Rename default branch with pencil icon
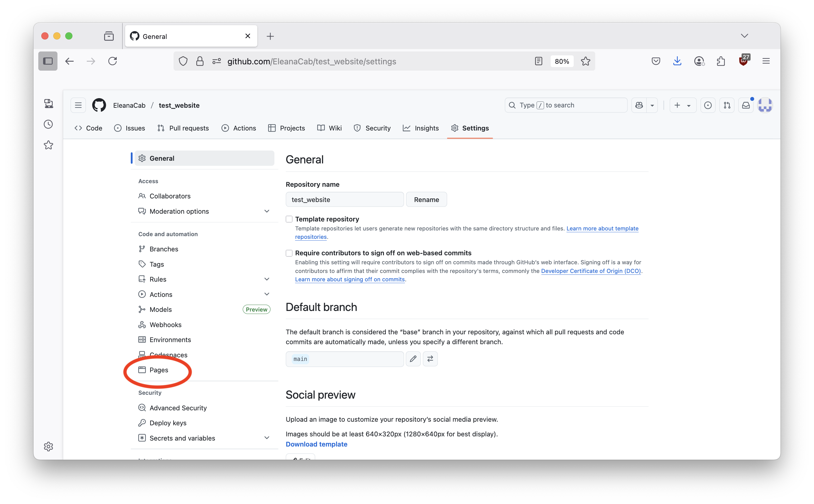 pyautogui.click(x=413, y=359)
